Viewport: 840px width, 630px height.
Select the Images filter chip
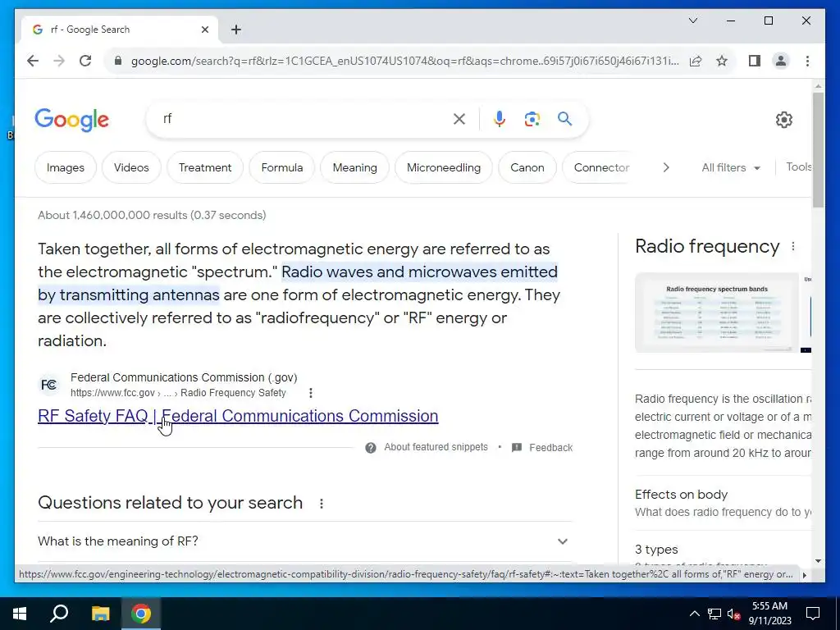click(x=66, y=167)
